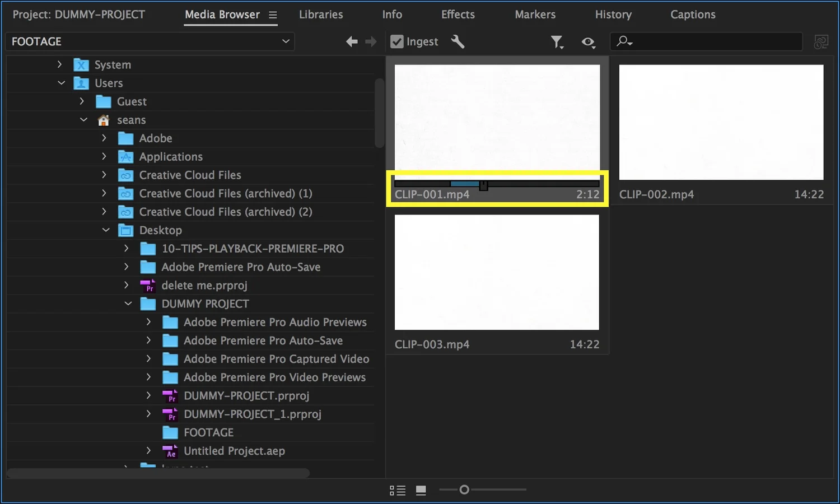Switch to the History tab
Screen dimensions: 840x504
coord(613,15)
